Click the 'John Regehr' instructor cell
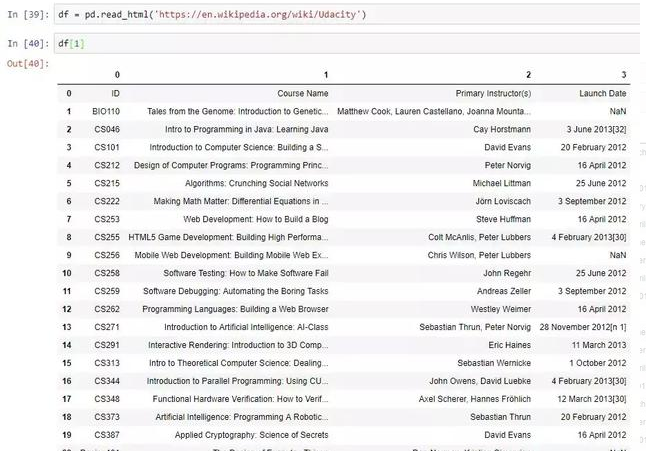This screenshot has width=646, height=451. pos(507,273)
